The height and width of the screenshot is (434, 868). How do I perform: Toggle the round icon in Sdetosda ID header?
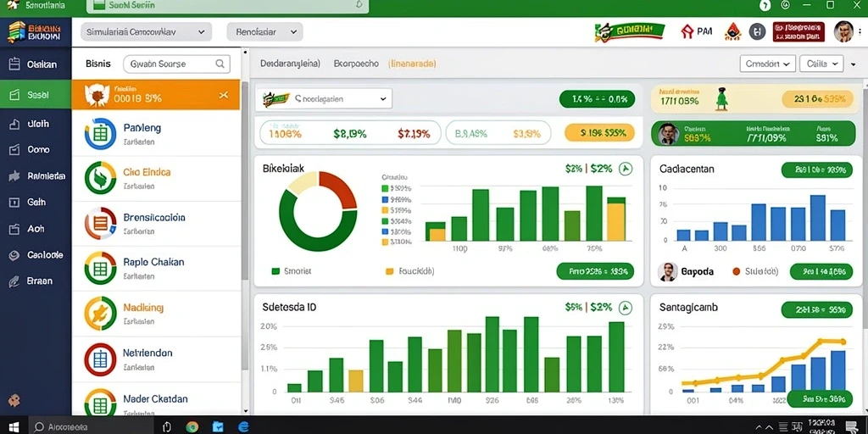point(625,307)
